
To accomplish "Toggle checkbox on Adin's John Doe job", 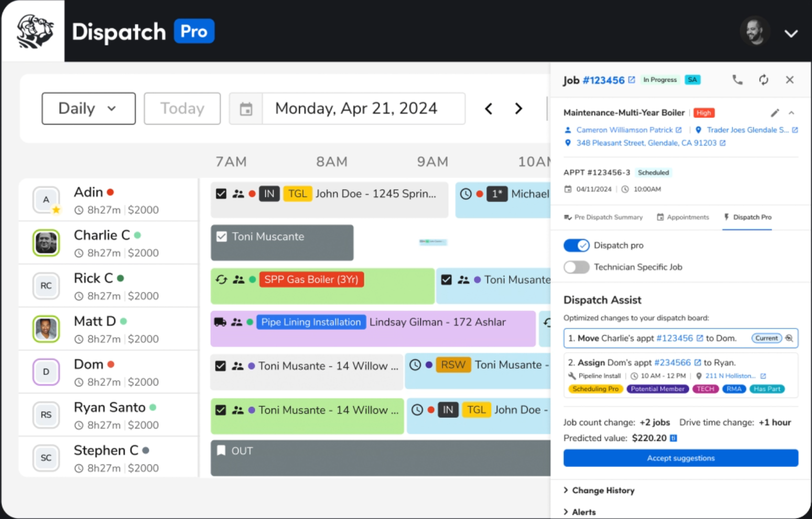I will (221, 194).
